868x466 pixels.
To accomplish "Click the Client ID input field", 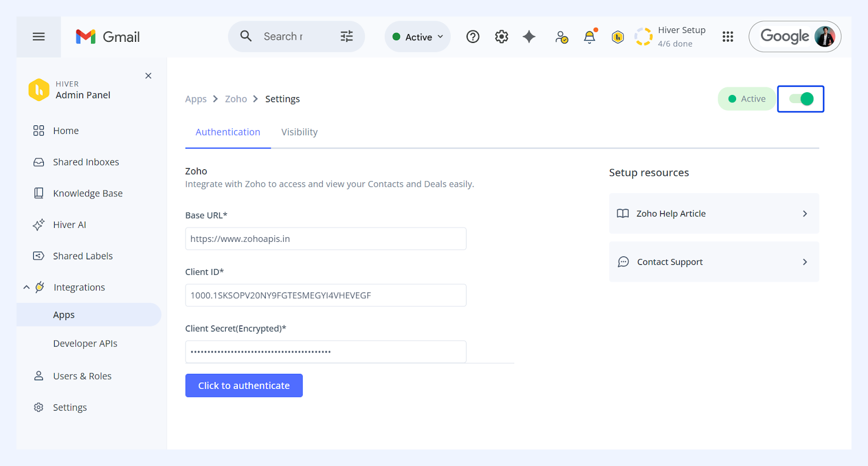I will pos(325,295).
